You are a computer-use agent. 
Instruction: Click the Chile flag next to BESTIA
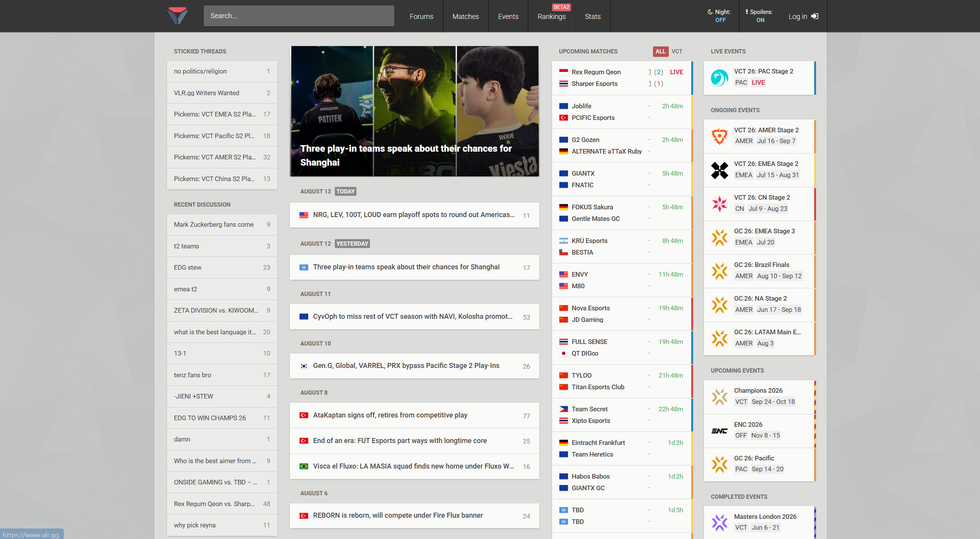pos(564,252)
